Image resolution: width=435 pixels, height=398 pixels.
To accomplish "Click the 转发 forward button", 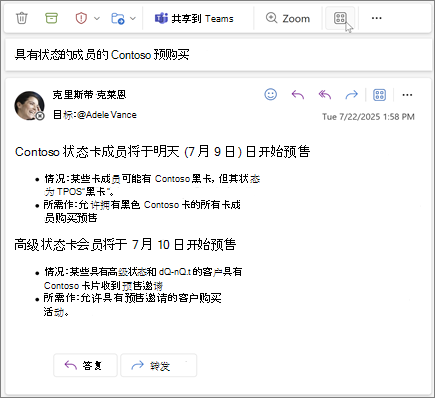I will 159,365.
